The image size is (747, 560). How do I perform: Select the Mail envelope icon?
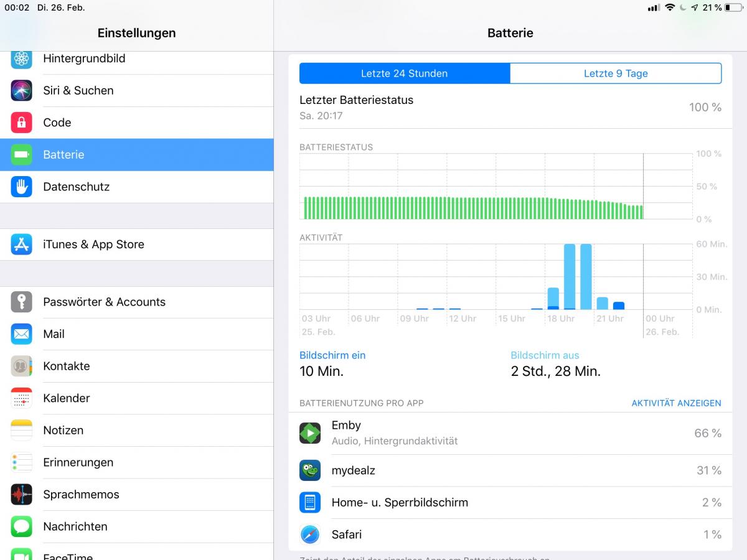(x=21, y=334)
